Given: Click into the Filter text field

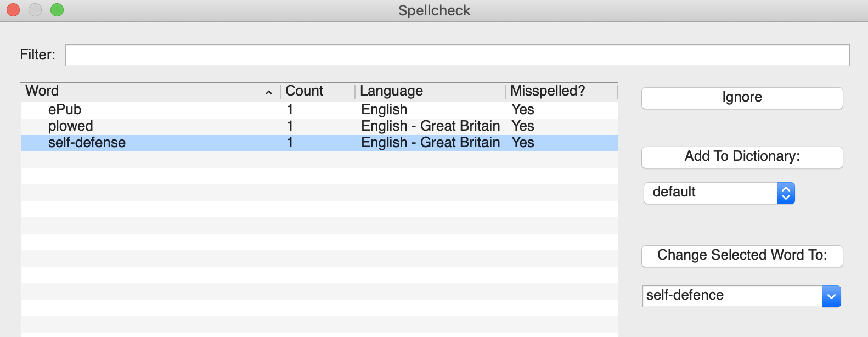Looking at the screenshot, I should click(457, 55).
